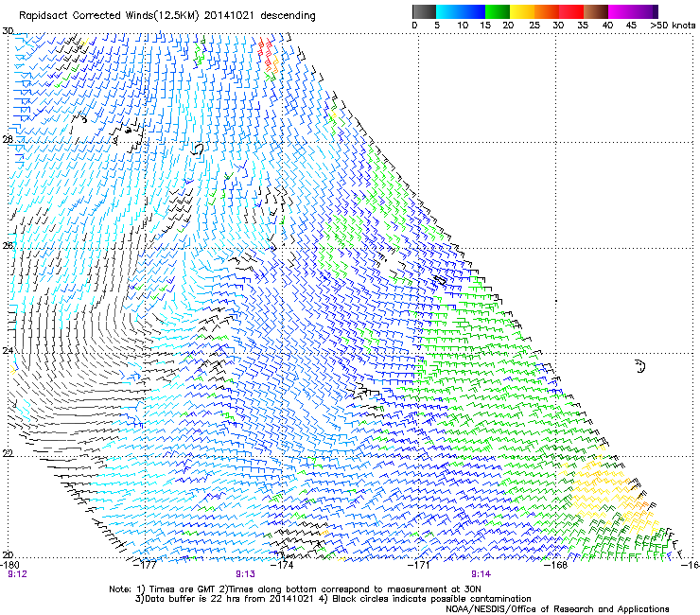The height and width of the screenshot is (615, 700).
Task: Click the 'Times are GMT' note line
Action: tap(295, 589)
